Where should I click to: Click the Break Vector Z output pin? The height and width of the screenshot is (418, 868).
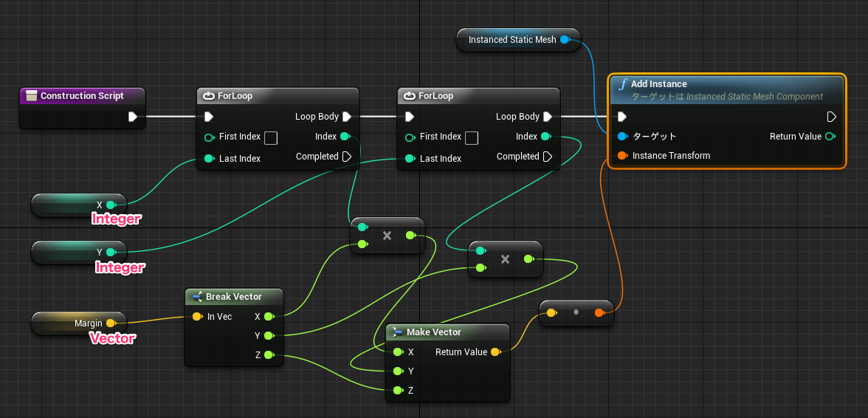click(269, 356)
